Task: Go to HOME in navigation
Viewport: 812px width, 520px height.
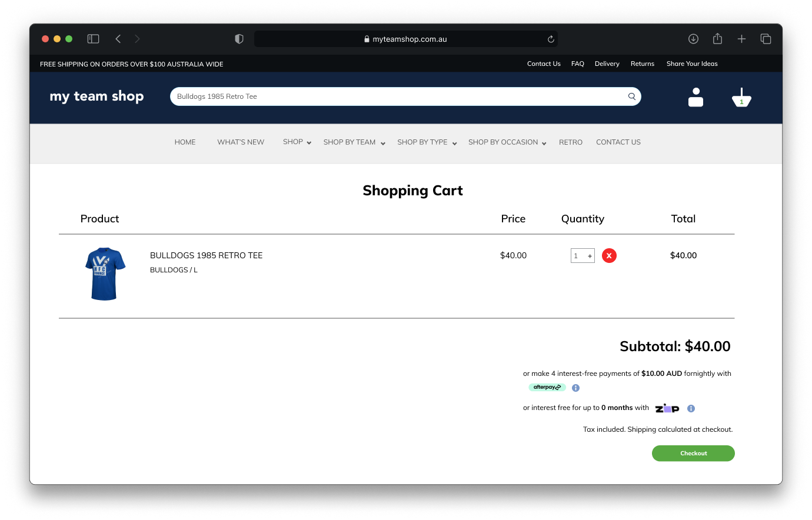Action: (x=185, y=142)
